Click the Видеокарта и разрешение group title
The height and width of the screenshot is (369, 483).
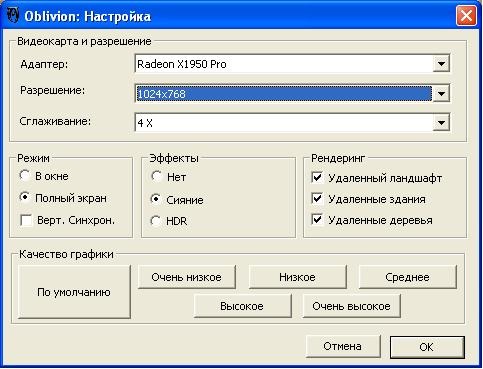(84, 41)
